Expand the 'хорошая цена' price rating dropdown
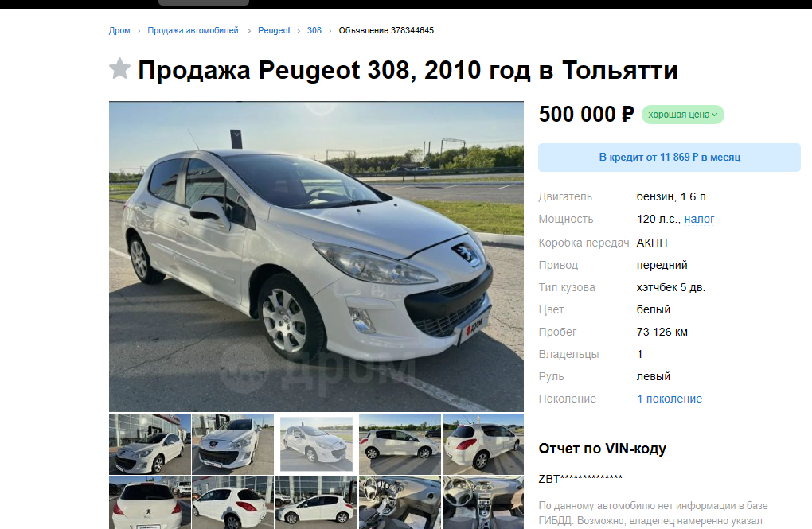Screen dimensions: 812x529 (x=682, y=115)
